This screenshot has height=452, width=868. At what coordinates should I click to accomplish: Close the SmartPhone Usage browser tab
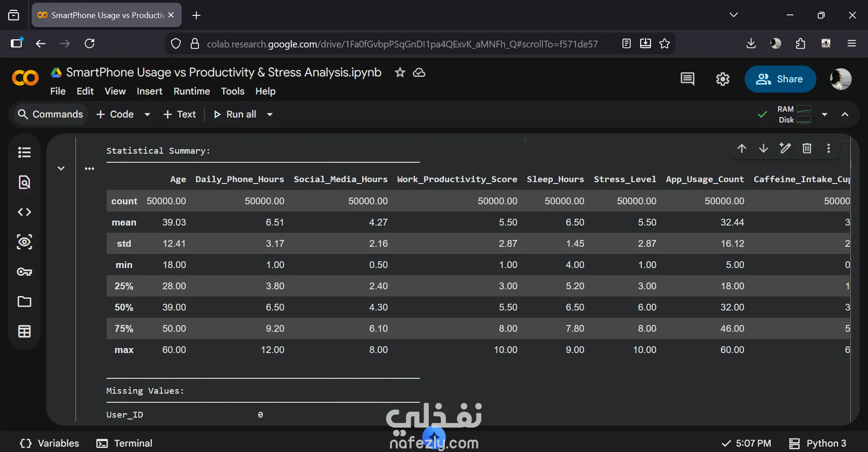(171, 15)
